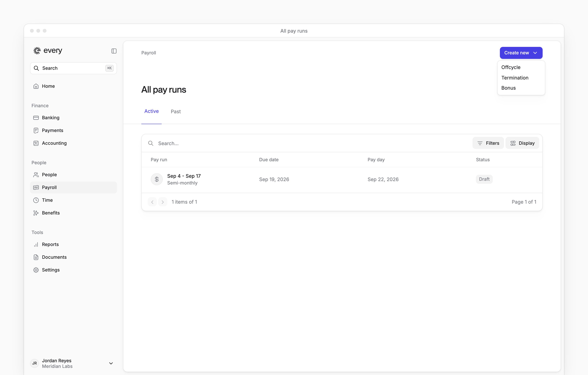
Task: Collapse the sidebar panel icon
Action: [x=114, y=51]
